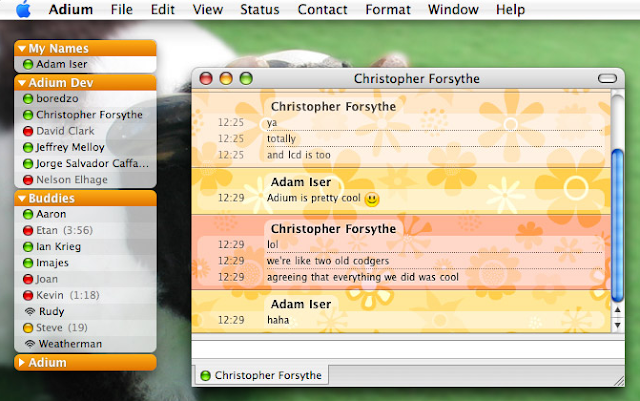This screenshot has height=401, width=640.
Task: Click Aaron's green status icon
Action: click(28, 214)
